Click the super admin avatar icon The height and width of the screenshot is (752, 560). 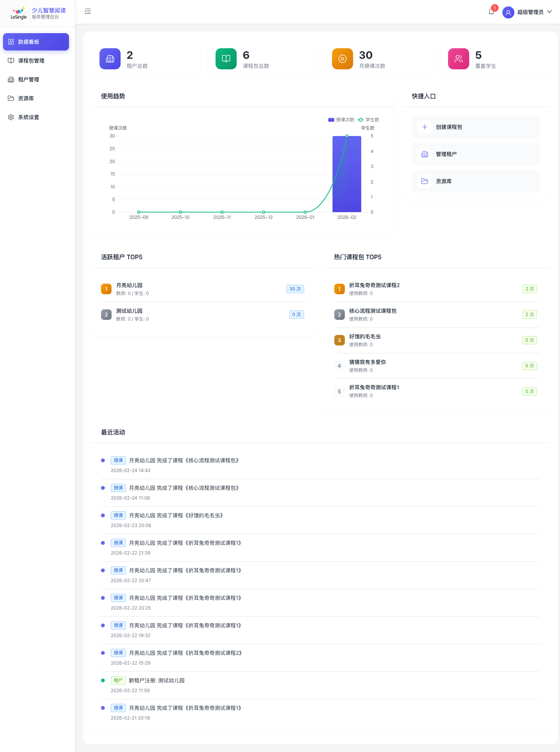508,12
